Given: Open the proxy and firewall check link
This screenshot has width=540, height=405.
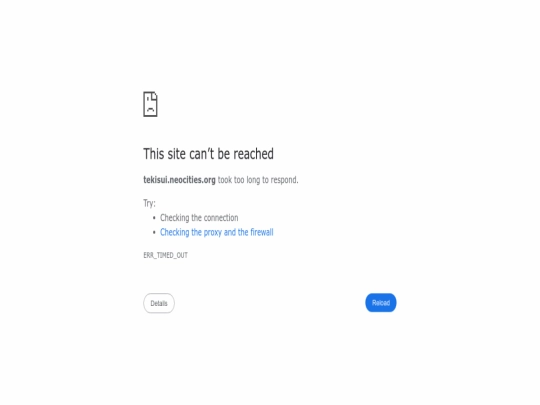Looking at the screenshot, I should click(217, 232).
